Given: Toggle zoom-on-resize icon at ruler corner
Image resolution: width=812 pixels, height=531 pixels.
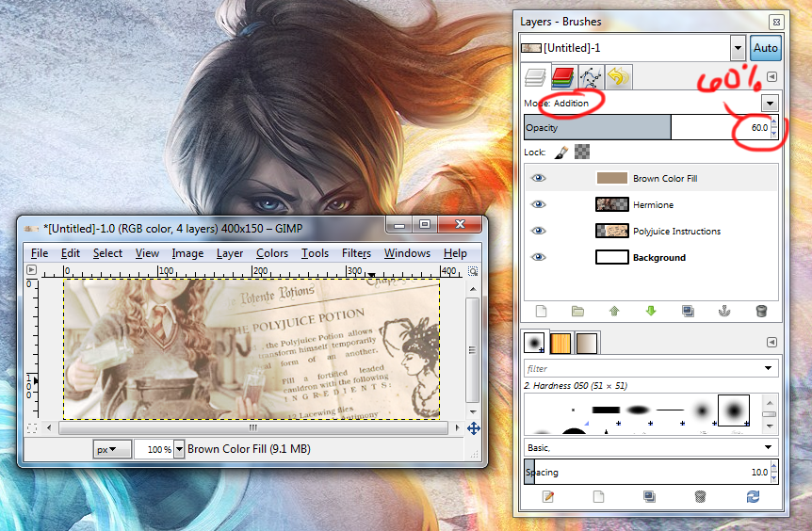Looking at the screenshot, I should [x=473, y=270].
